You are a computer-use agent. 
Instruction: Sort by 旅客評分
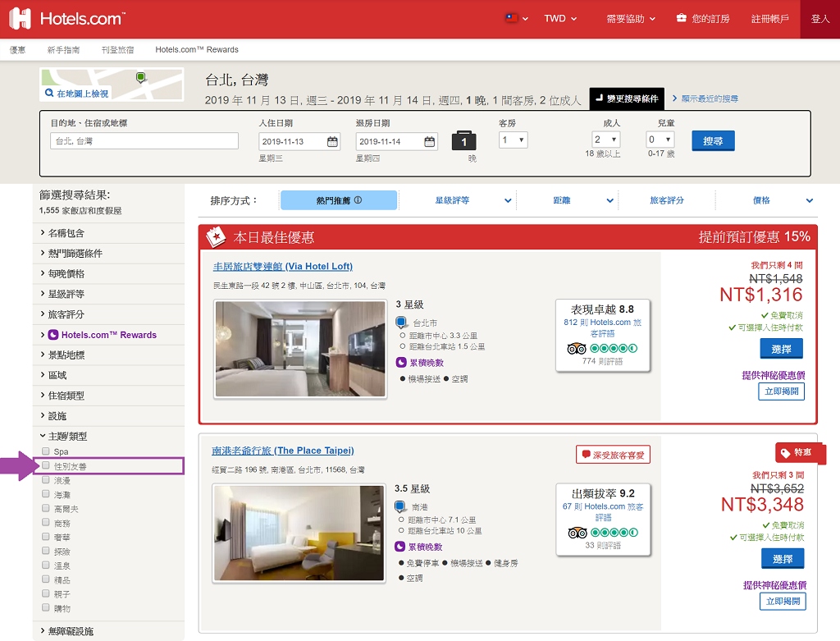(x=666, y=200)
